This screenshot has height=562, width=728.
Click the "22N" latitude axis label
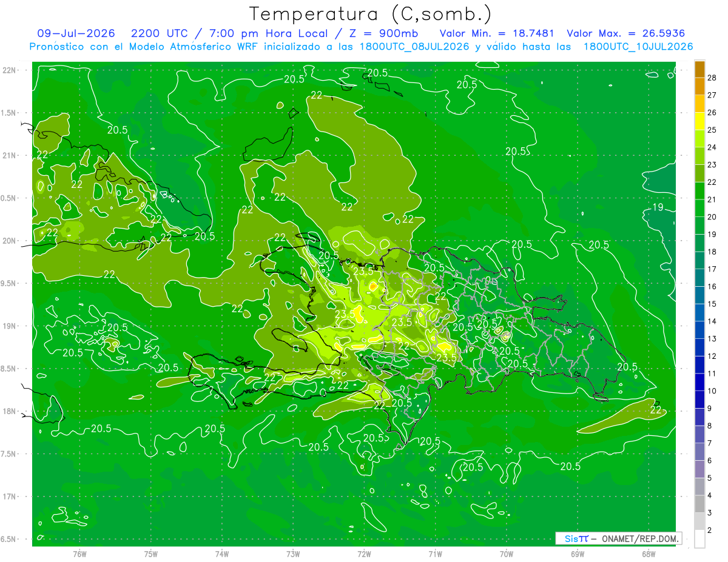pyautogui.click(x=10, y=70)
